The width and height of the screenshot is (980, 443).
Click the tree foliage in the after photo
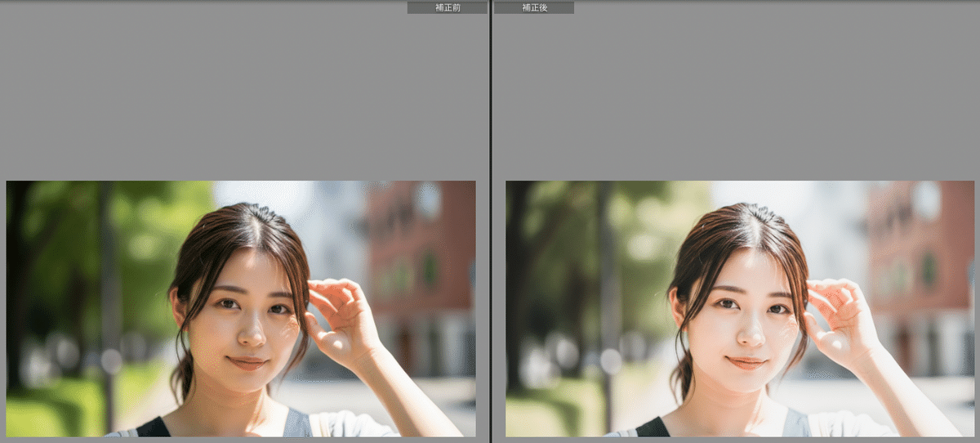point(645,237)
